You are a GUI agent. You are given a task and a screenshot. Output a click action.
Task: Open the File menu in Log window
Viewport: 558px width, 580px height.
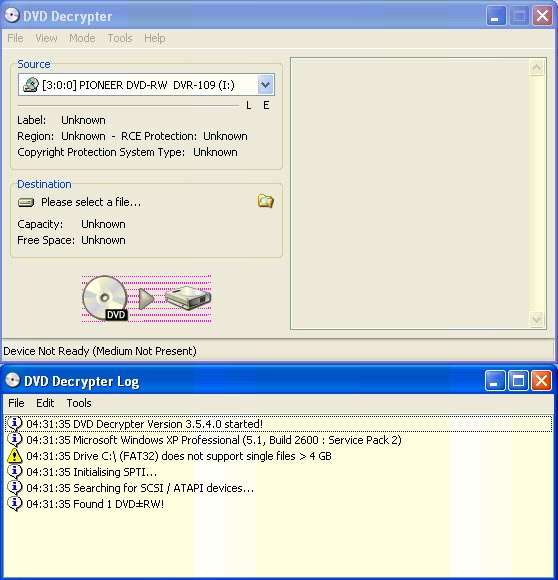coord(16,403)
